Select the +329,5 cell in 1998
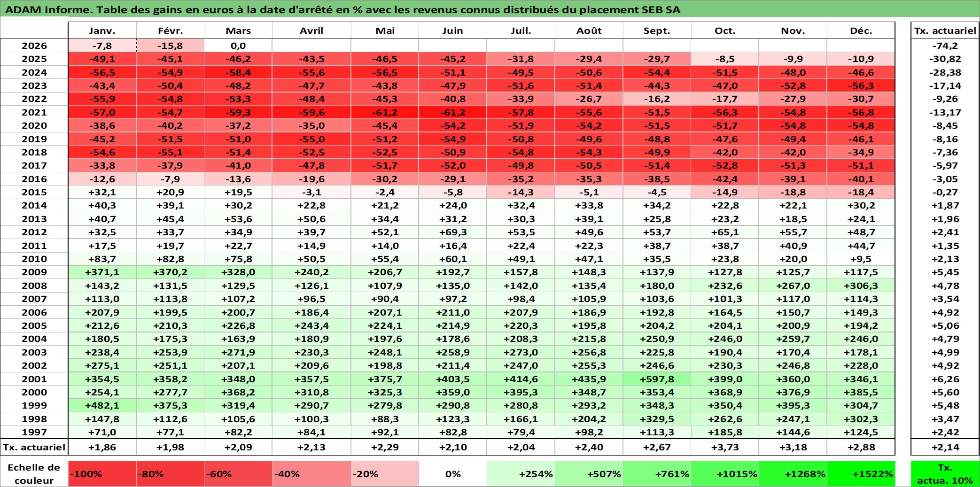This screenshot has width=980, height=487. pos(657,419)
